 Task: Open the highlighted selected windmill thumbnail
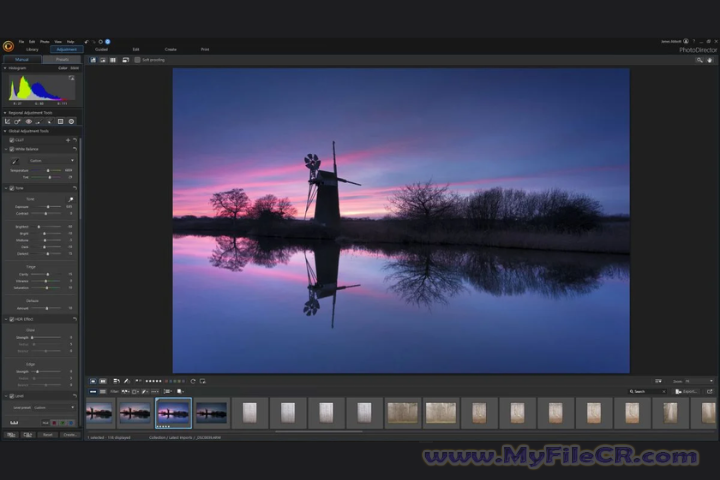[174, 413]
